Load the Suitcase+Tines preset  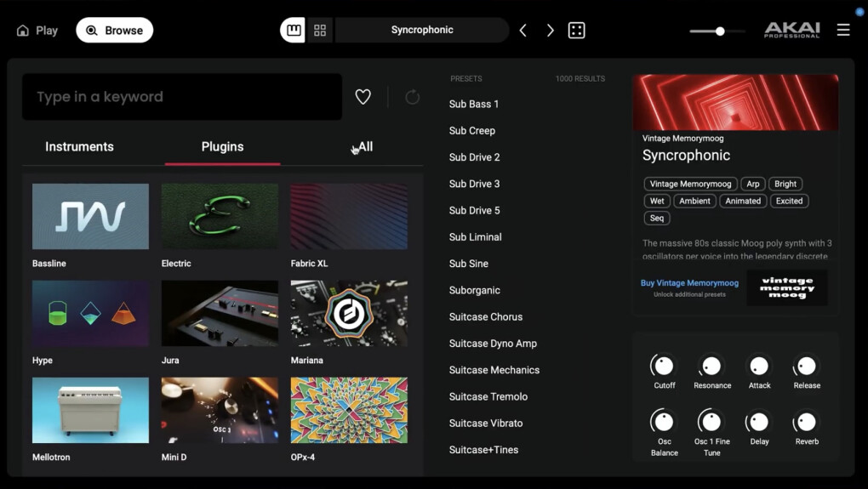(484, 450)
